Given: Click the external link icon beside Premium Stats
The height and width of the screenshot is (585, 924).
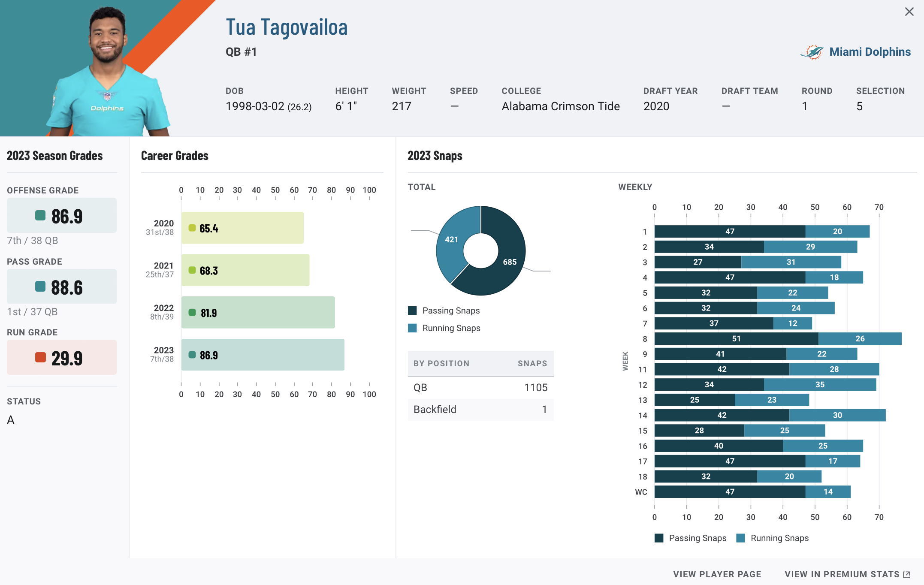Looking at the screenshot, I should coord(906,574).
